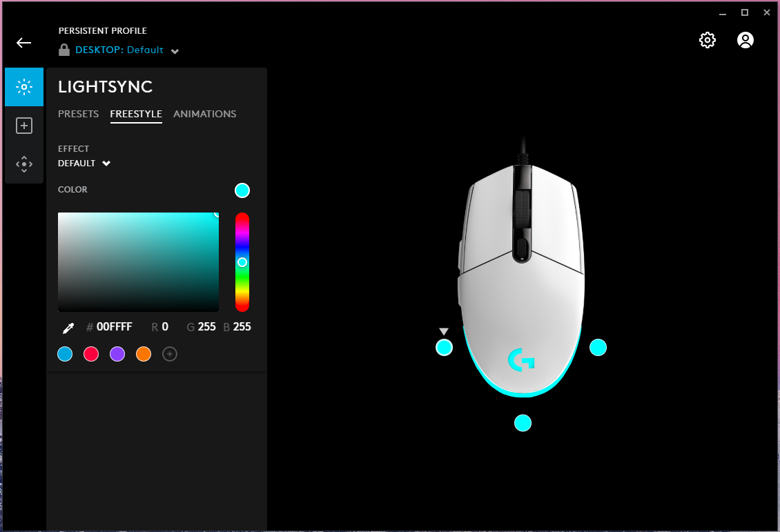Open the Sensitivity DPI sidebar tab
This screenshot has width=780, height=532.
(24, 164)
